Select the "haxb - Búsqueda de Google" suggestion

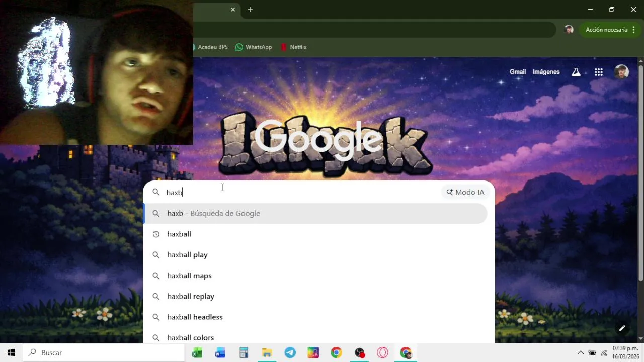(x=315, y=213)
